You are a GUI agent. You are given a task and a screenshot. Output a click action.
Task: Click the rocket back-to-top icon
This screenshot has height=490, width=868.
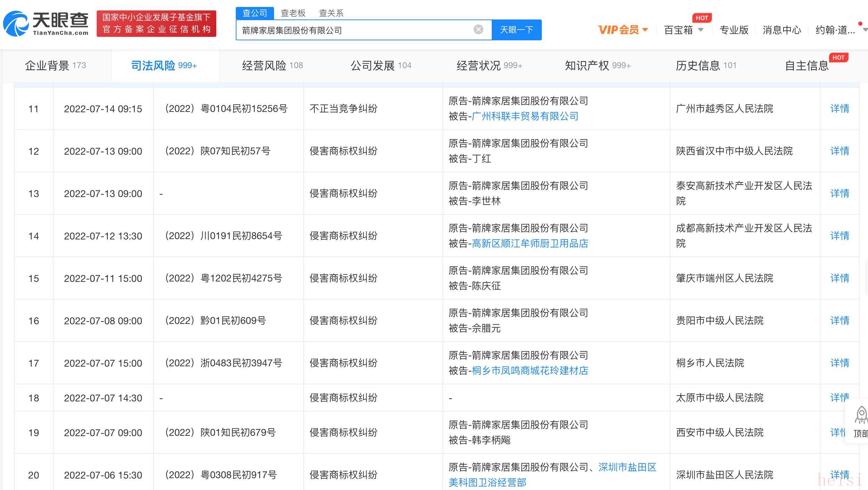pos(861,415)
